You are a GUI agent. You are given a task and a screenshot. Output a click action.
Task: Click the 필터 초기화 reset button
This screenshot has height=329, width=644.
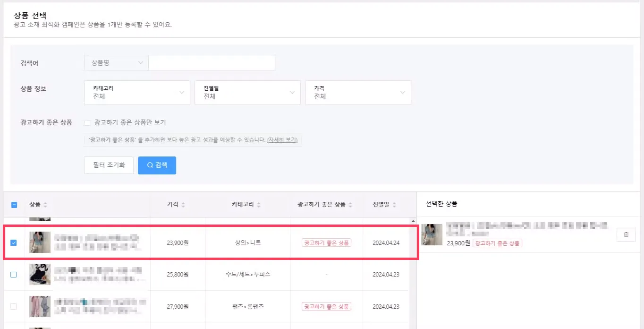pyautogui.click(x=109, y=165)
